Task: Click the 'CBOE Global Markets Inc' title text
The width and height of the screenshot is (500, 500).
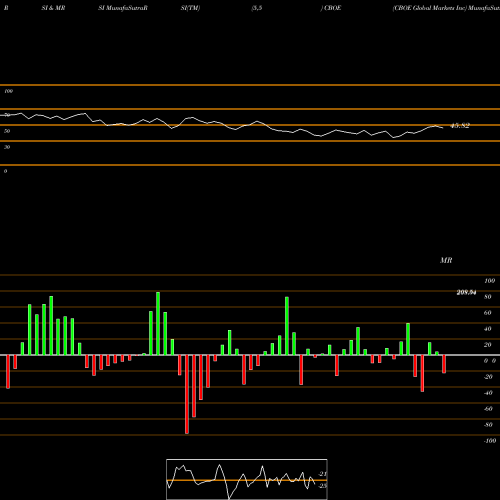Action: [430, 8]
